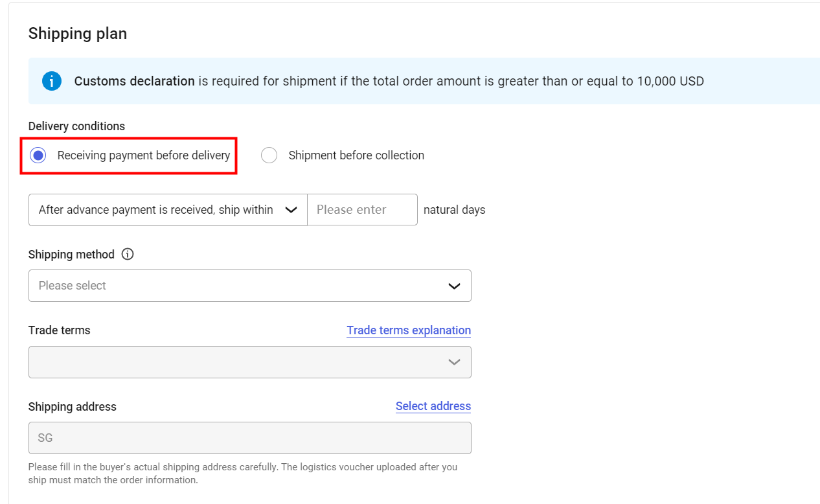Click the Trade terms label text

point(60,330)
